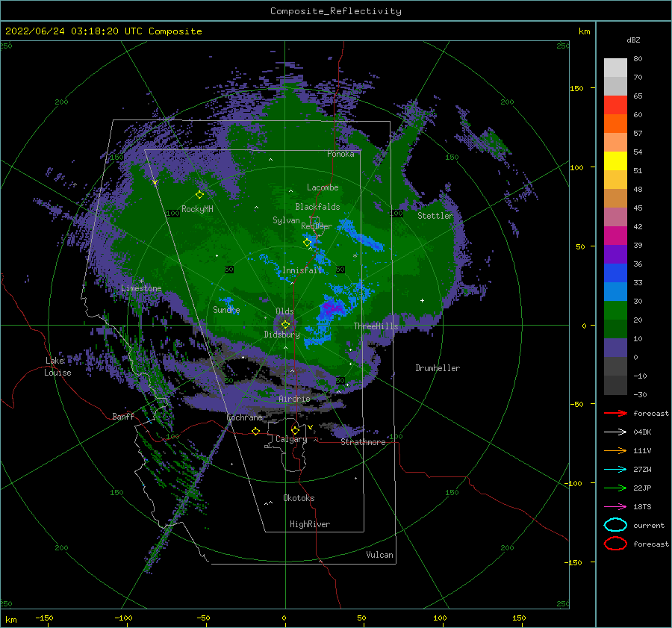This screenshot has width=672, height=628.
Task: Click the 18TS legend text
Action: pos(642,507)
